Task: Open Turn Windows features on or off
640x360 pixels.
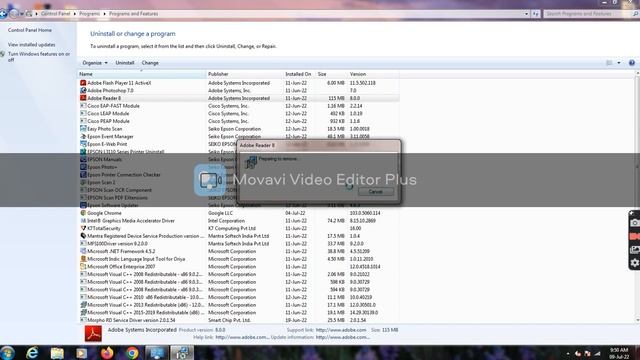Action: (x=39, y=57)
